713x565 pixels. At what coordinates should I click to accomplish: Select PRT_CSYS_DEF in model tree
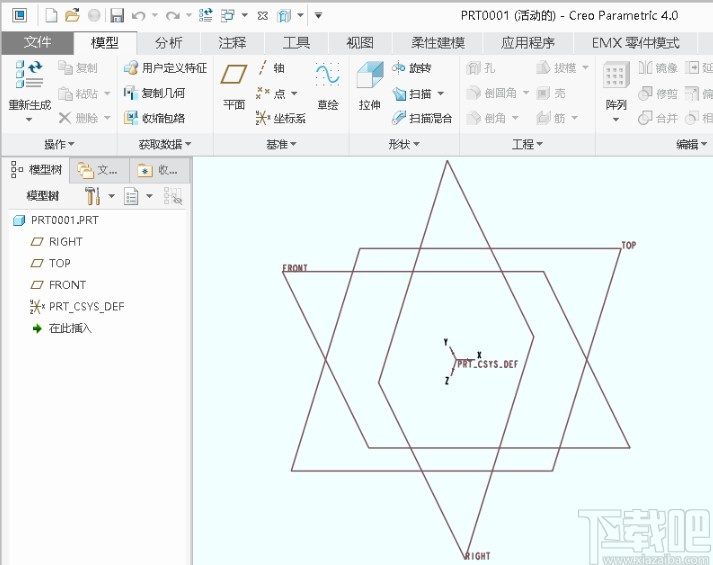(x=86, y=307)
